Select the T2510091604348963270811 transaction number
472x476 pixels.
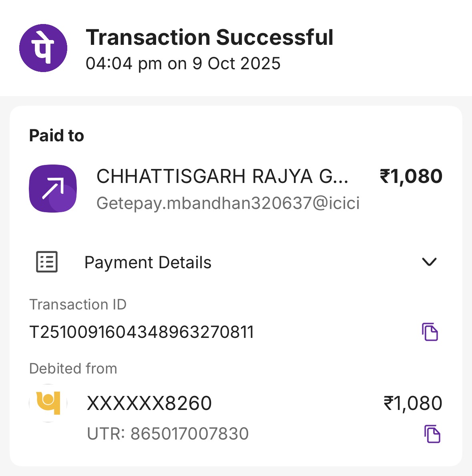142,332
